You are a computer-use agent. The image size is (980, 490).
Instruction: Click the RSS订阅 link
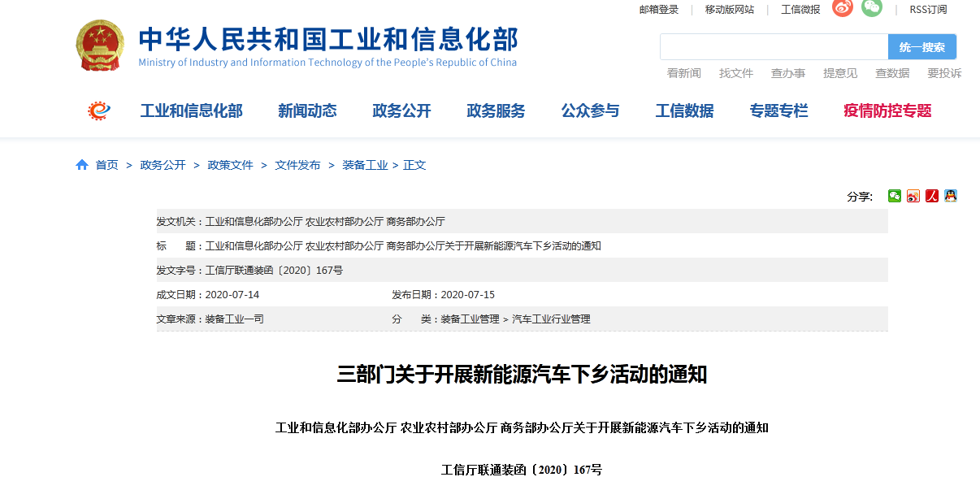pyautogui.click(x=928, y=10)
